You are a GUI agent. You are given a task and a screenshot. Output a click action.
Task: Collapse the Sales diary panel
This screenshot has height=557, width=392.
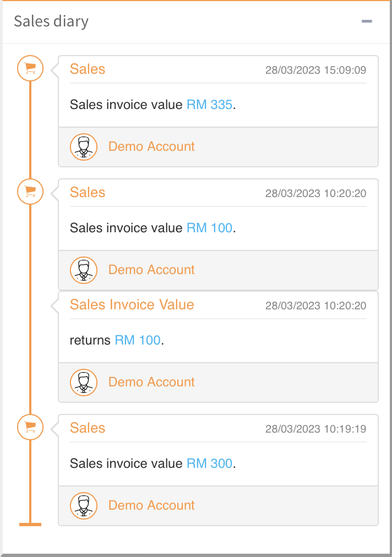point(367,21)
